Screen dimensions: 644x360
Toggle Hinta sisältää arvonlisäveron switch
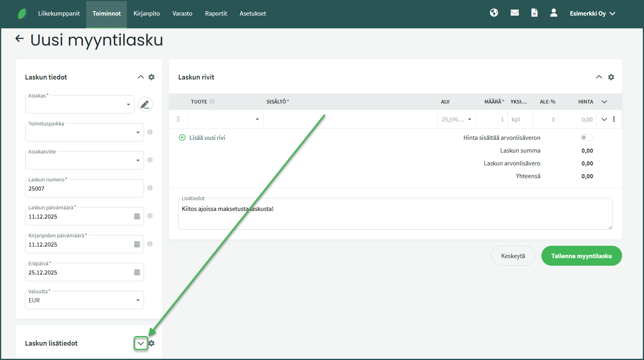[x=587, y=137]
